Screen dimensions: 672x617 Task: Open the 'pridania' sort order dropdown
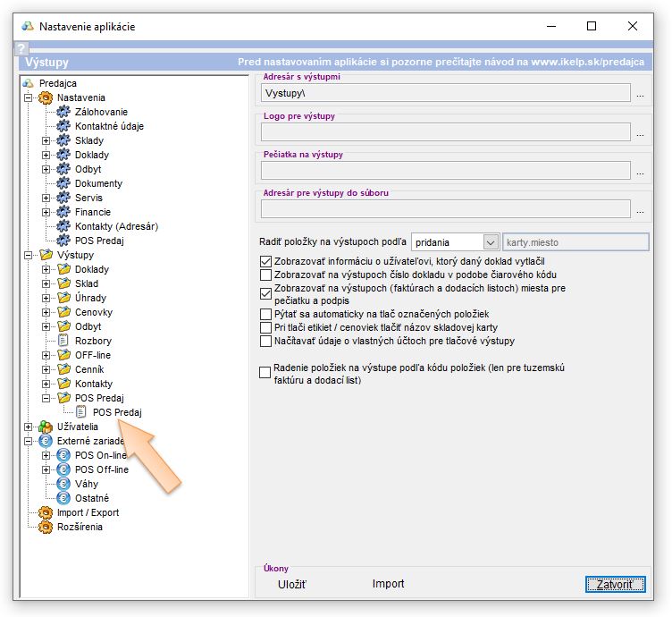pos(490,242)
